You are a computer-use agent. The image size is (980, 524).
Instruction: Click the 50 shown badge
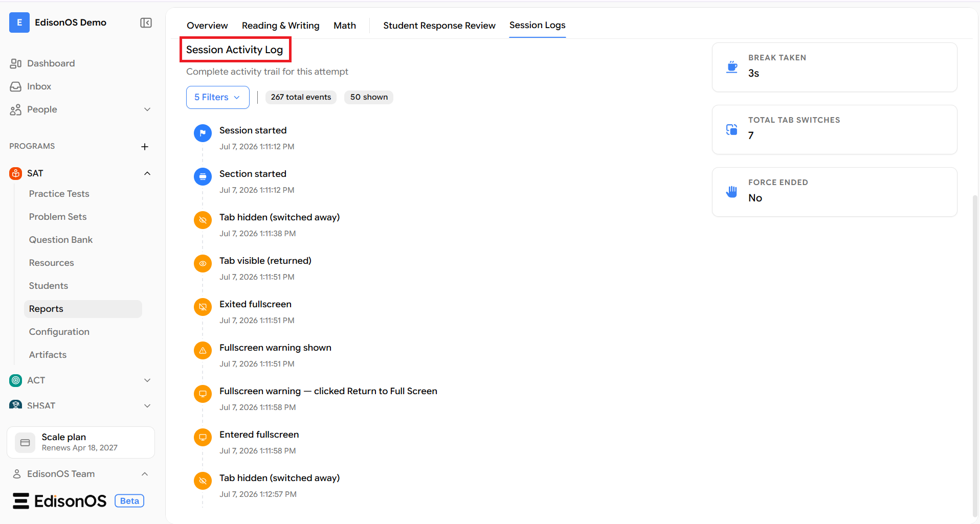pyautogui.click(x=369, y=97)
